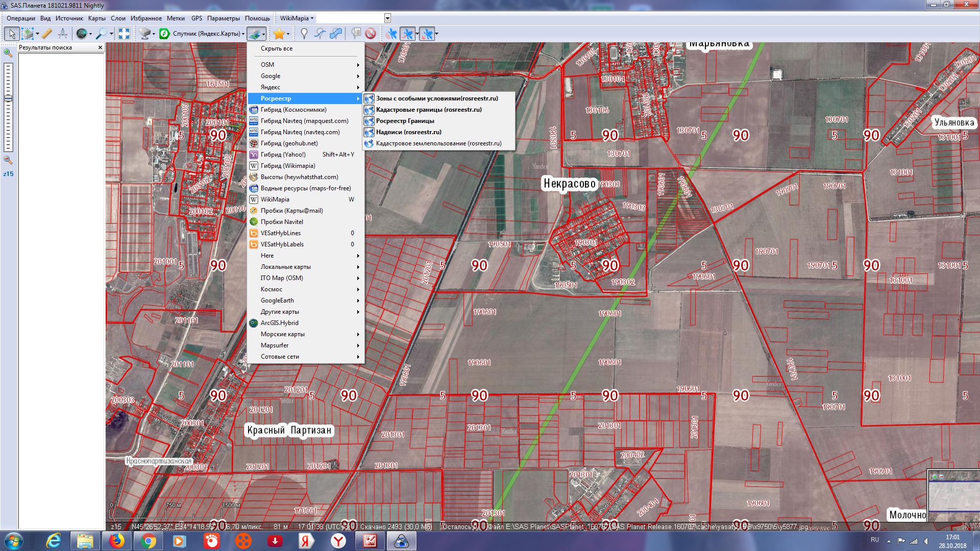Click the full screen mode icon

(124, 34)
